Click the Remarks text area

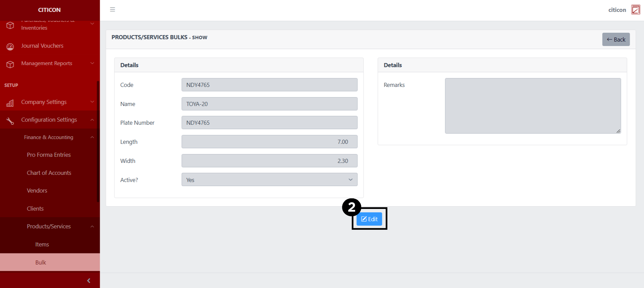click(x=533, y=106)
